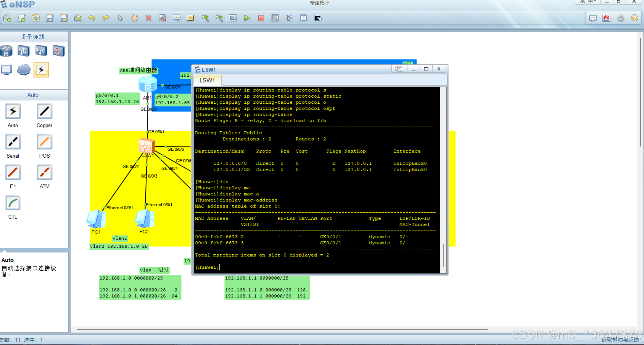Click the LSW1 switch in the topology

[x=146, y=146]
